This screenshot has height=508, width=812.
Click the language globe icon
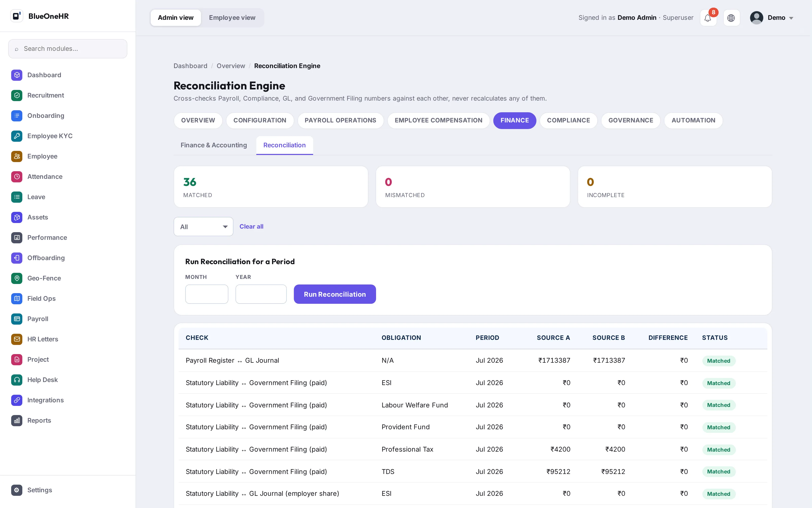731,18
